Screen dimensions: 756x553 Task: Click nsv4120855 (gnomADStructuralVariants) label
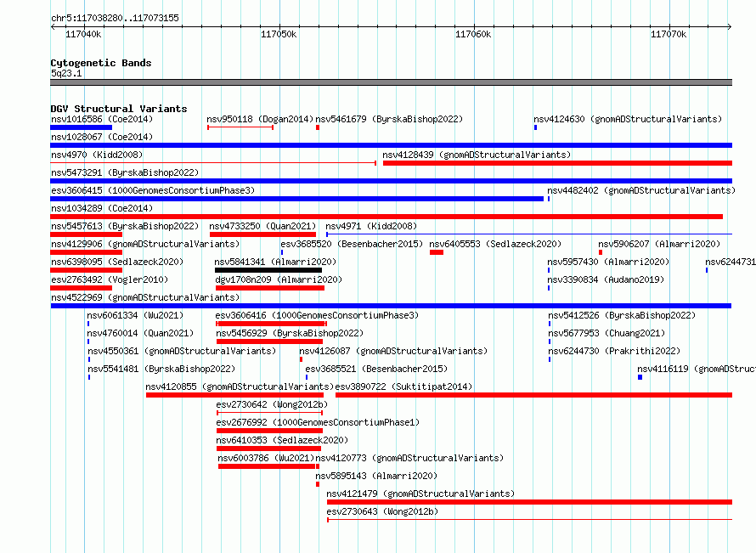point(240,387)
